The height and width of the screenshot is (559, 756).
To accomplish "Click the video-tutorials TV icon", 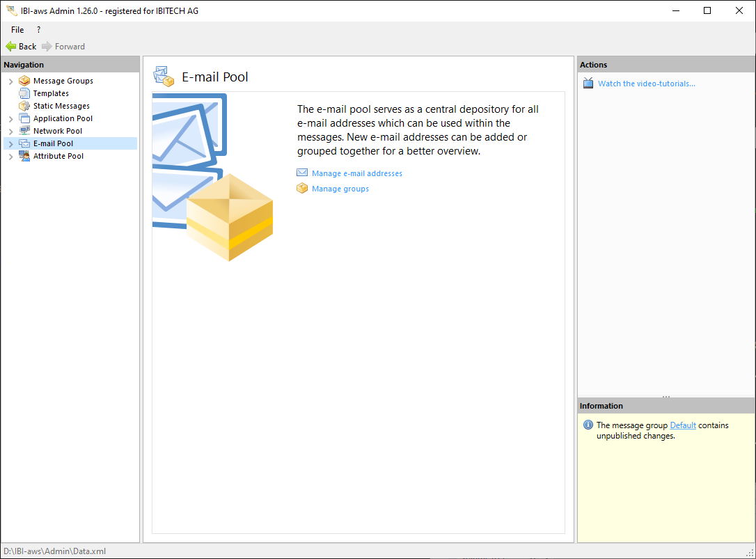I will tap(588, 84).
